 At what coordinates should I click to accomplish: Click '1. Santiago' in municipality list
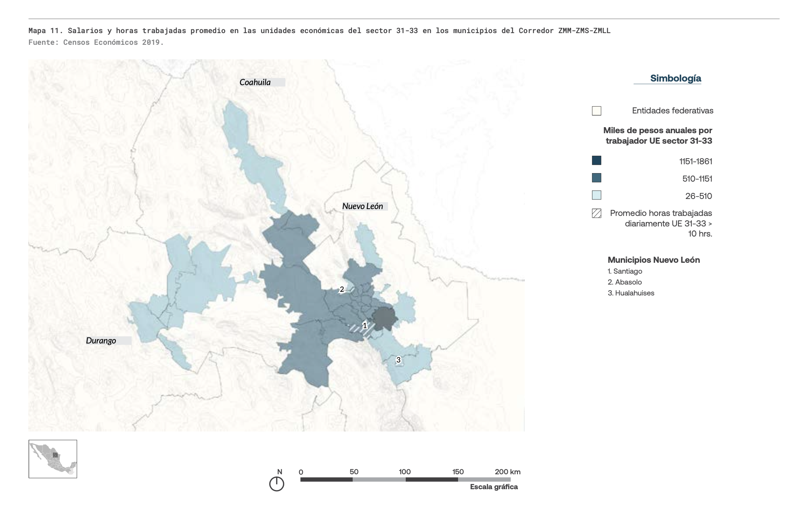[625, 271]
